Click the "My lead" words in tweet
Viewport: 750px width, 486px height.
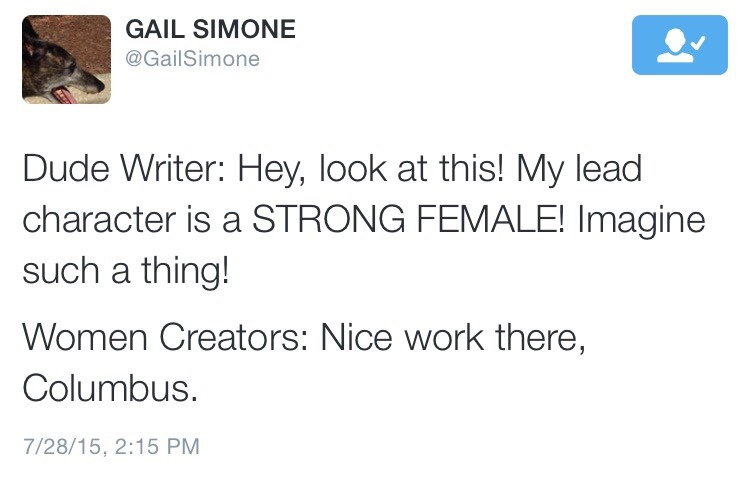579,170
